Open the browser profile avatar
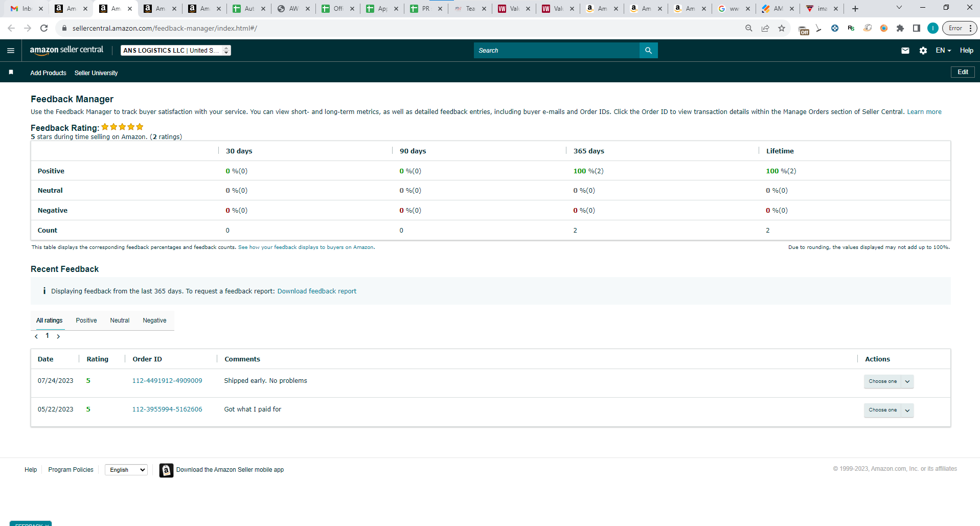Viewport: 980px width, 526px height. (933, 28)
